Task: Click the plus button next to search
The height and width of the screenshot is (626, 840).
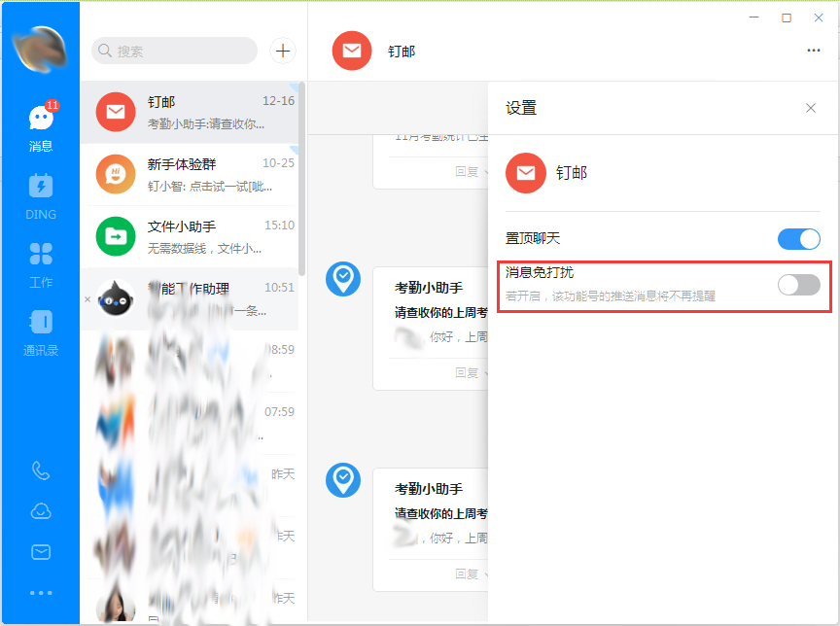Action: point(282,51)
